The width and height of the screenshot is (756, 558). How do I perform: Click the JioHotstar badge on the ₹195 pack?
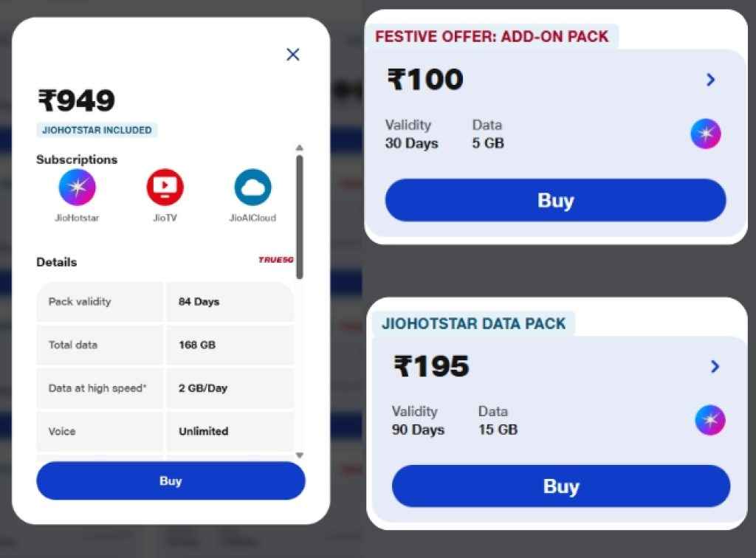(x=710, y=420)
